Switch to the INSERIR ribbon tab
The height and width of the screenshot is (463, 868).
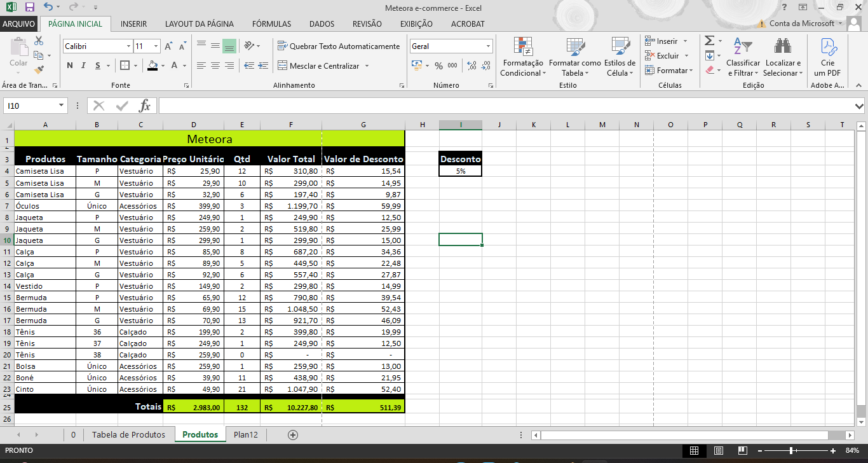[133, 24]
